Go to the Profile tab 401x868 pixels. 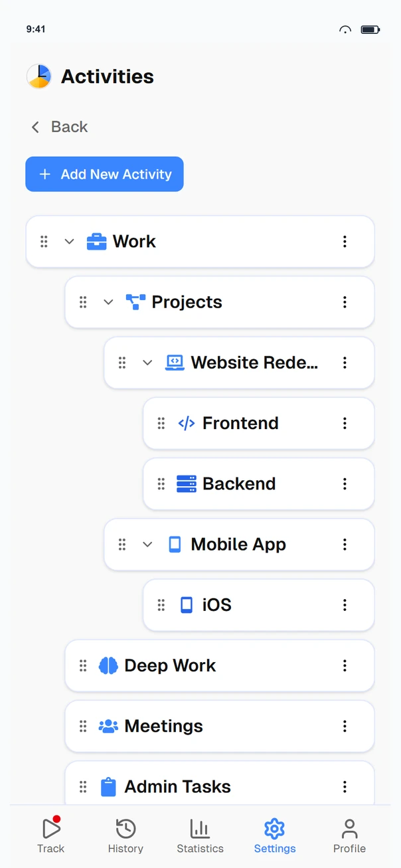[349, 835]
